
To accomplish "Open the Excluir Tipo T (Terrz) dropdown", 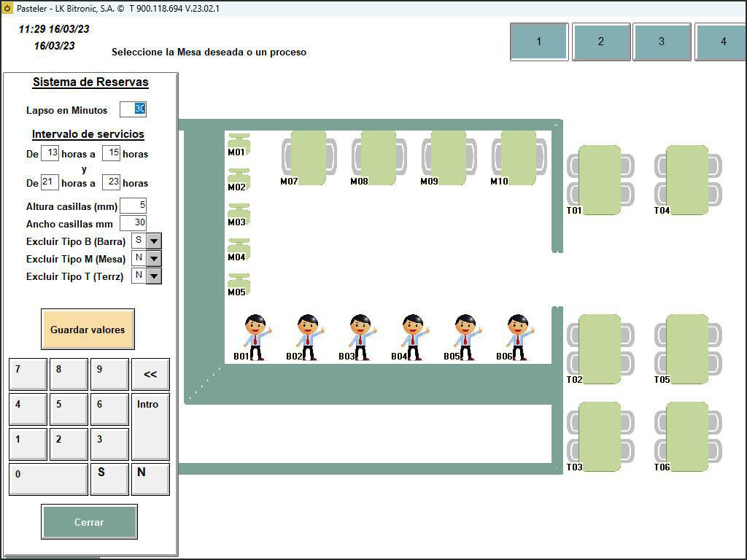I will pos(154,276).
